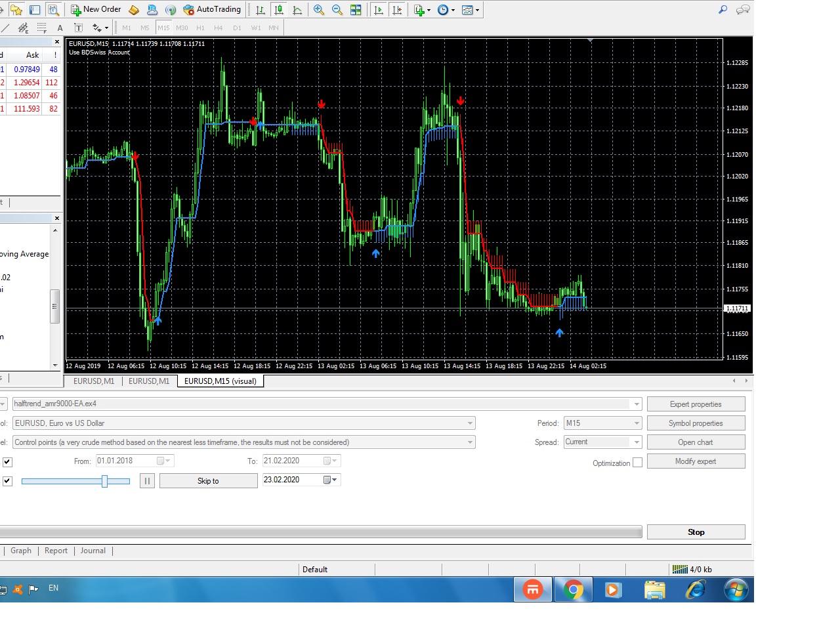840x630 pixels.
Task: Select the M5 timeframe button
Action: [x=145, y=28]
